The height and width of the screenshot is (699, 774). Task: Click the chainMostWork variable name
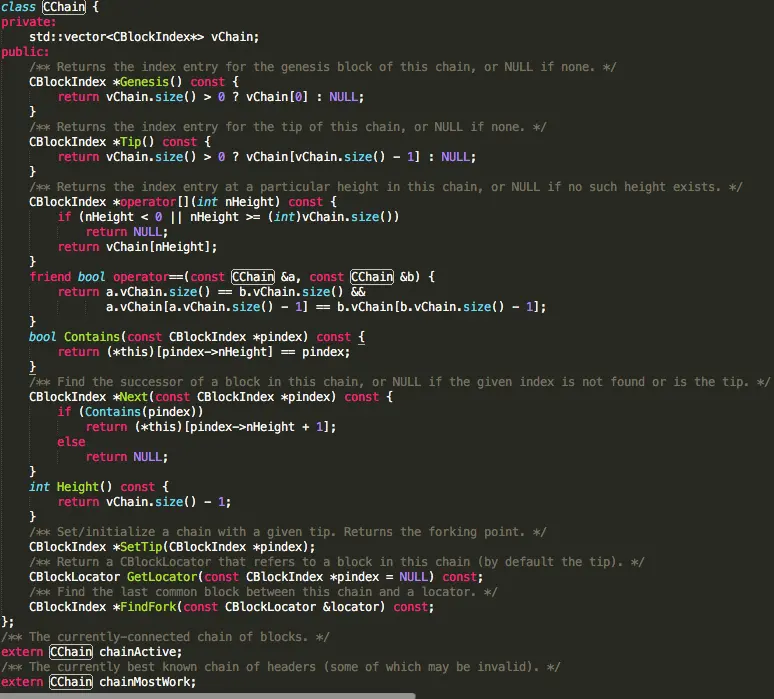pyautogui.click(x=144, y=682)
